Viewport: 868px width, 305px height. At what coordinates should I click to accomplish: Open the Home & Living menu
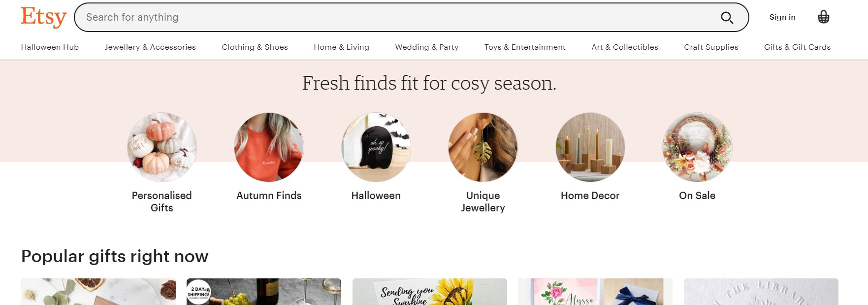tap(341, 47)
